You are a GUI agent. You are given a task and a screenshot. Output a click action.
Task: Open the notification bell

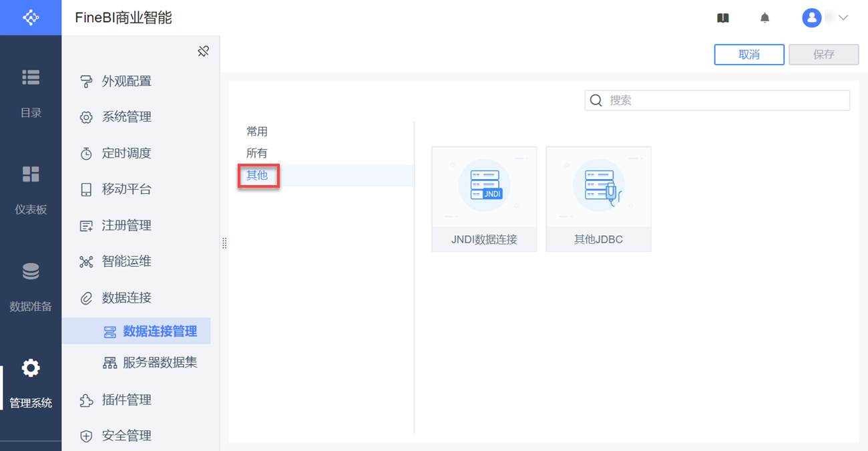pos(765,18)
